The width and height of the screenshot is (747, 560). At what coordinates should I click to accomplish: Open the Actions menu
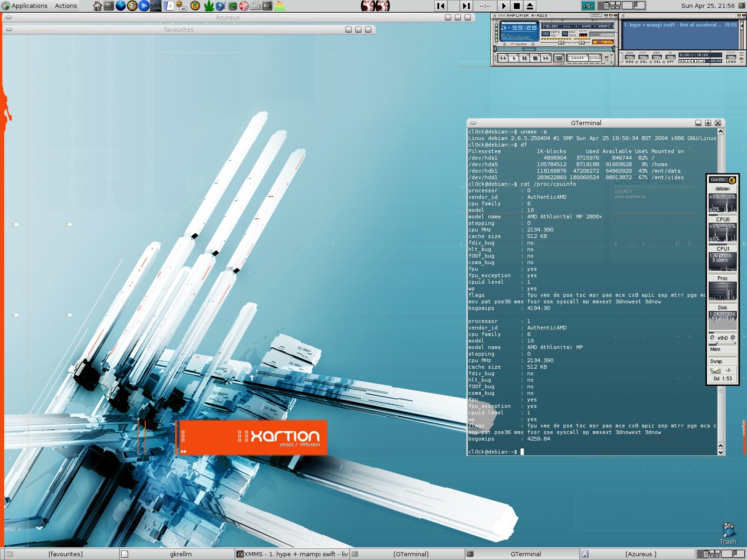66,6
